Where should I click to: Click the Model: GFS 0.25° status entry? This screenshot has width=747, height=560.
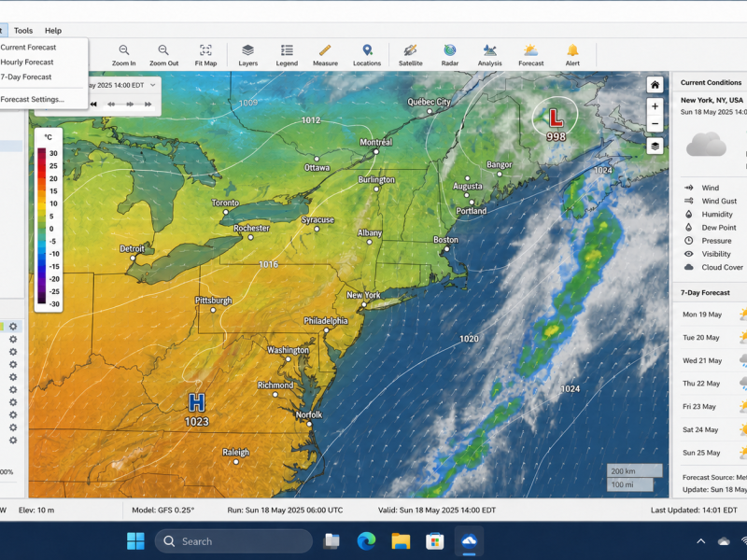[x=162, y=510]
